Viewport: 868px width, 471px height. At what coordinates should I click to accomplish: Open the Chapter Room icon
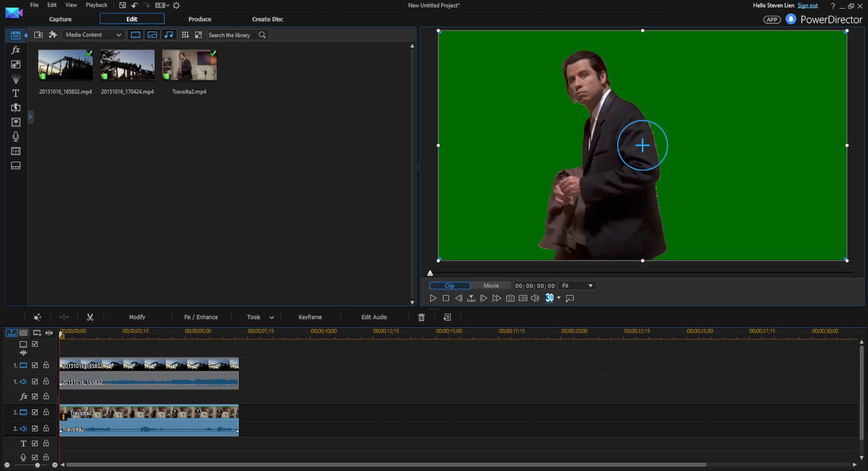(16, 151)
